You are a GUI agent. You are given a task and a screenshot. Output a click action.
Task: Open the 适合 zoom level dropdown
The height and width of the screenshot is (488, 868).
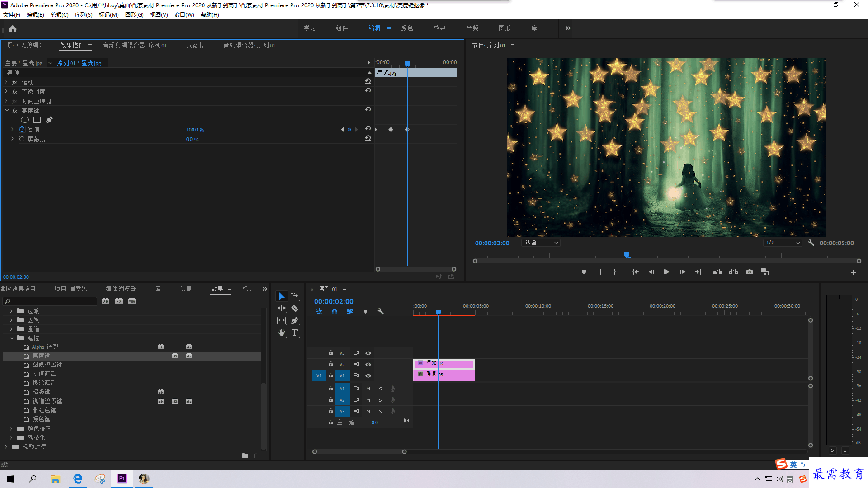tap(541, 243)
